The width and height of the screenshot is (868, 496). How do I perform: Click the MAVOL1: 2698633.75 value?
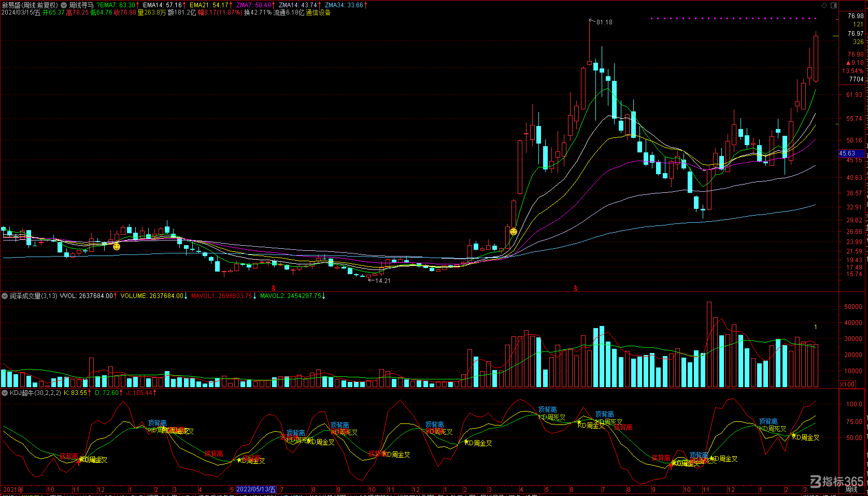(222, 296)
